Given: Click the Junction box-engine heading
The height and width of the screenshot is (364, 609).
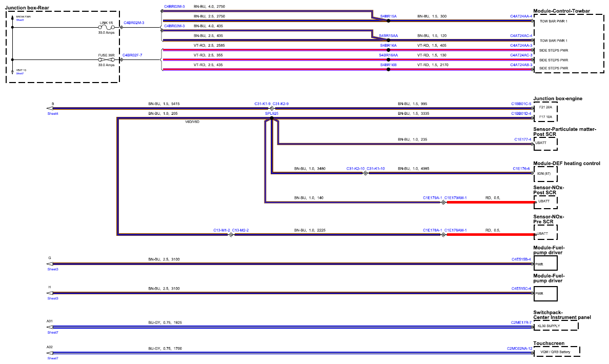Looking at the screenshot, I should (558, 98).
